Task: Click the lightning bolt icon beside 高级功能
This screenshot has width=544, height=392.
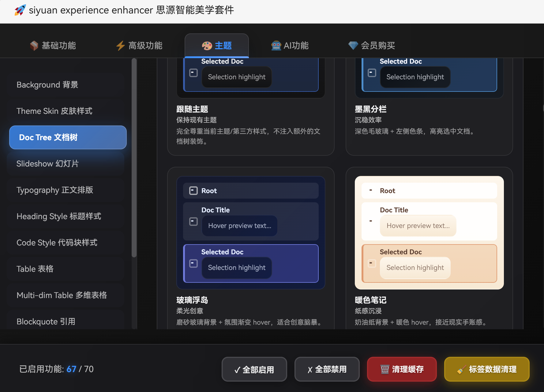Action: pos(120,46)
